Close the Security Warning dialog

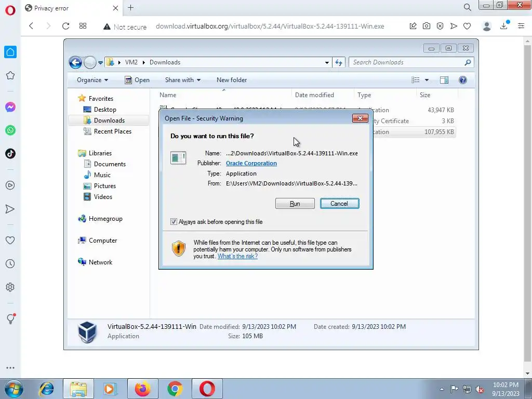(360, 118)
